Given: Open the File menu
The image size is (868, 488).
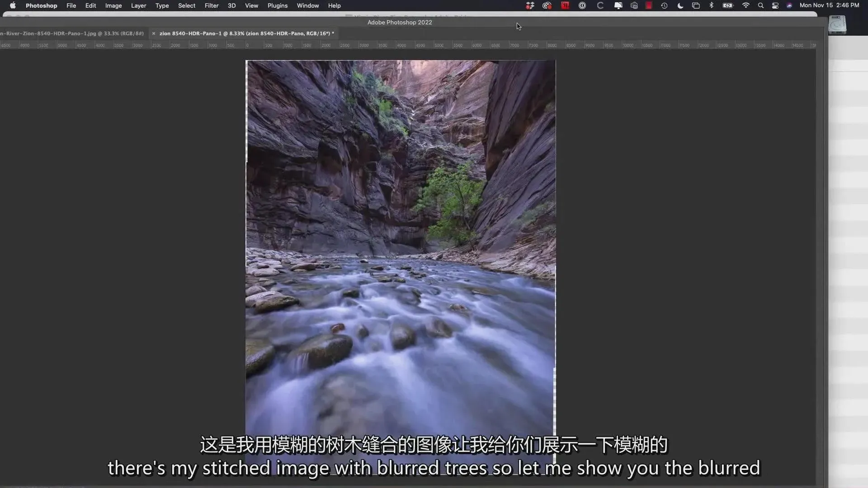Looking at the screenshot, I should (71, 5).
